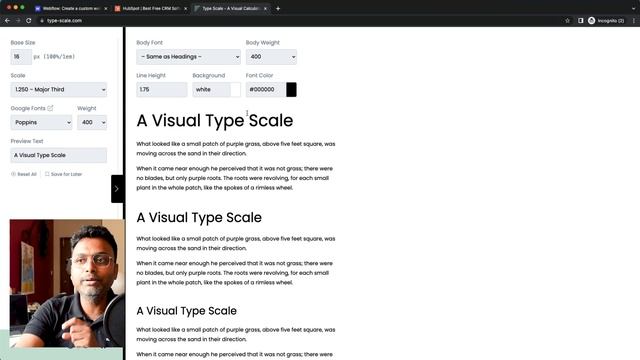
Task: Open the heading Weight 400 dropdown
Action: pos(92,122)
